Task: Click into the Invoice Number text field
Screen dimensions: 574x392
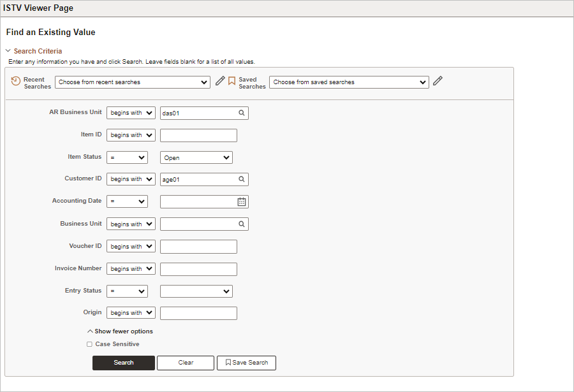Action: click(198, 269)
